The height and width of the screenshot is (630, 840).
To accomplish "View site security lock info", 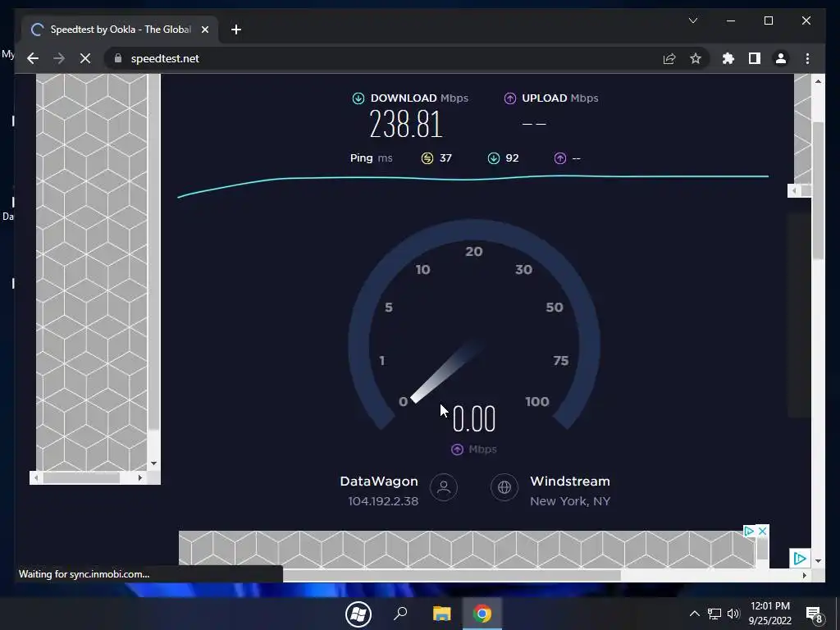I will (x=118, y=58).
